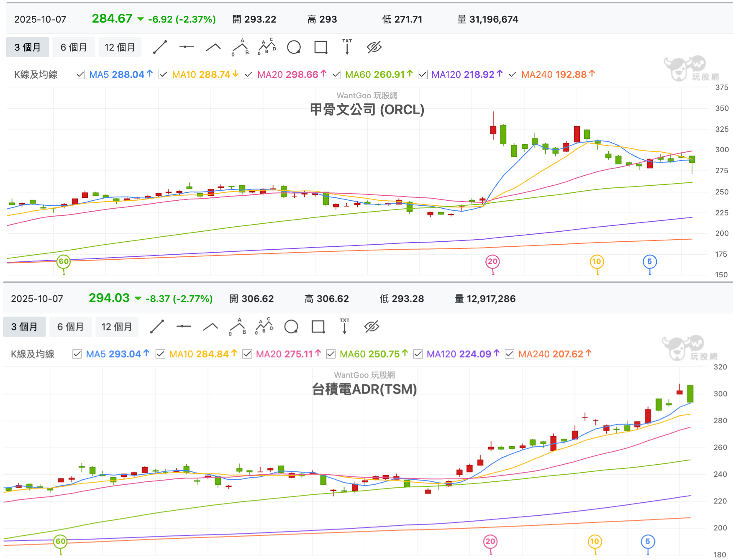Image resolution: width=733 pixels, height=560 pixels.
Task: Click the K線及均線 label in TSM chart
Action: [33, 354]
